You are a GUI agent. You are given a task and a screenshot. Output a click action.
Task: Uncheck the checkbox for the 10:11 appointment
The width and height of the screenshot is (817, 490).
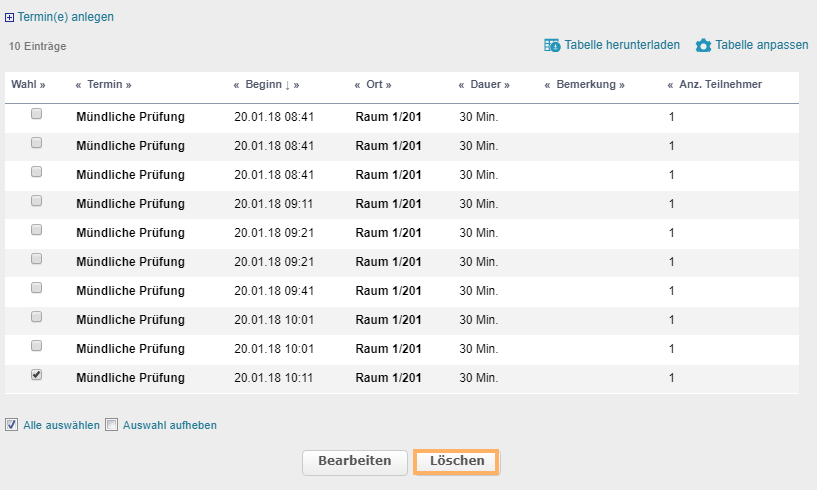pyautogui.click(x=37, y=375)
